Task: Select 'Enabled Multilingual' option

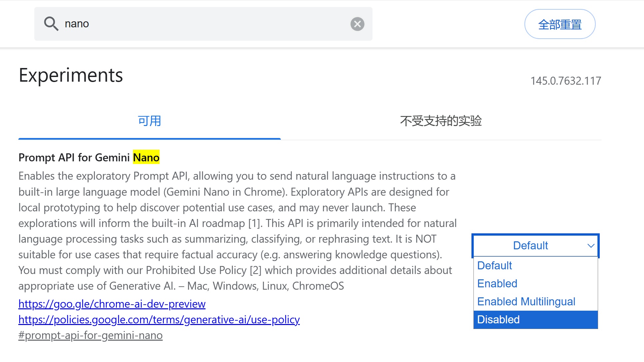Action: [x=536, y=302]
